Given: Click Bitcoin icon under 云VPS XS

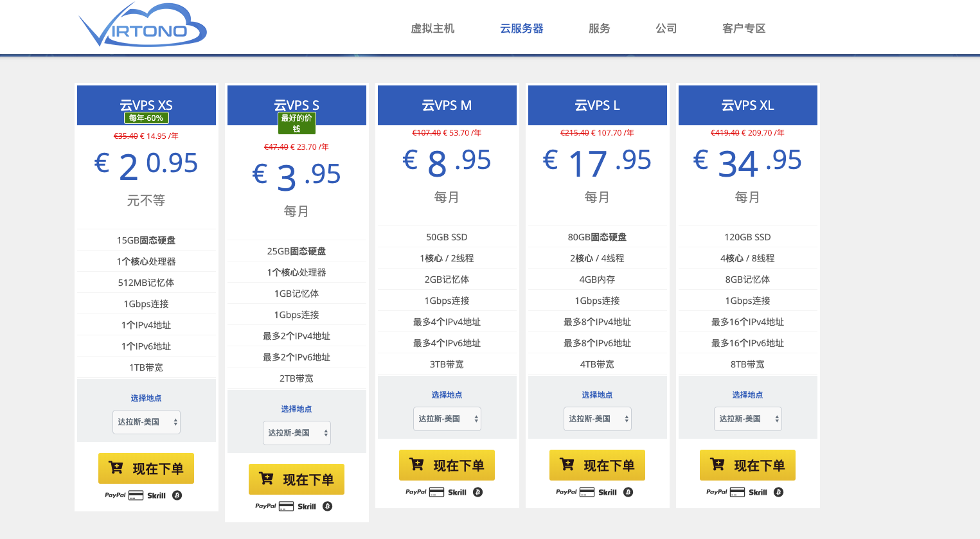Looking at the screenshot, I should 177,495.
